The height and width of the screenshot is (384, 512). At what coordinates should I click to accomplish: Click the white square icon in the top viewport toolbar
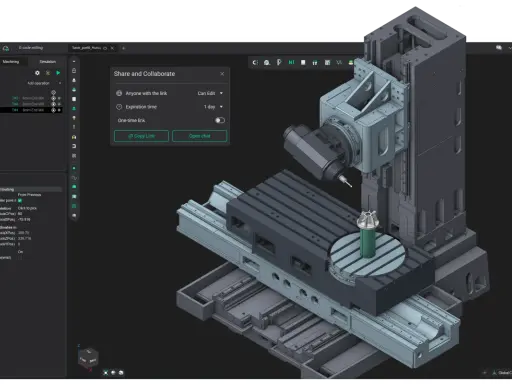[x=303, y=62]
